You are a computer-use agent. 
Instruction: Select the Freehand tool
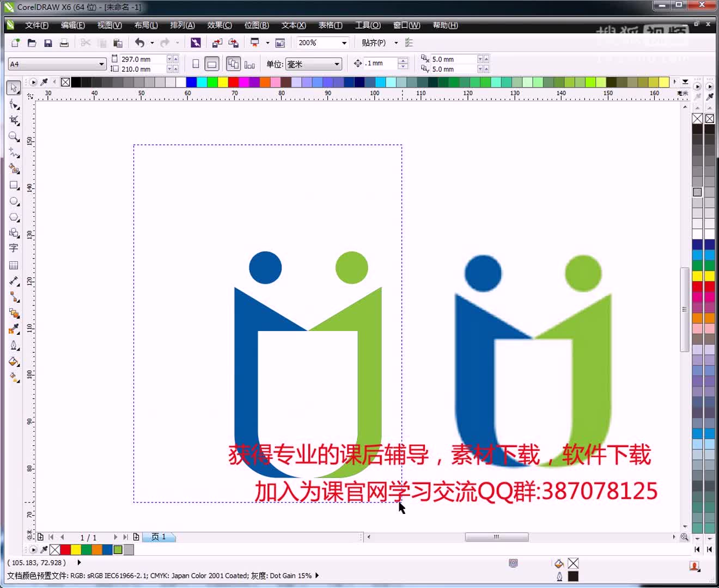click(14, 153)
